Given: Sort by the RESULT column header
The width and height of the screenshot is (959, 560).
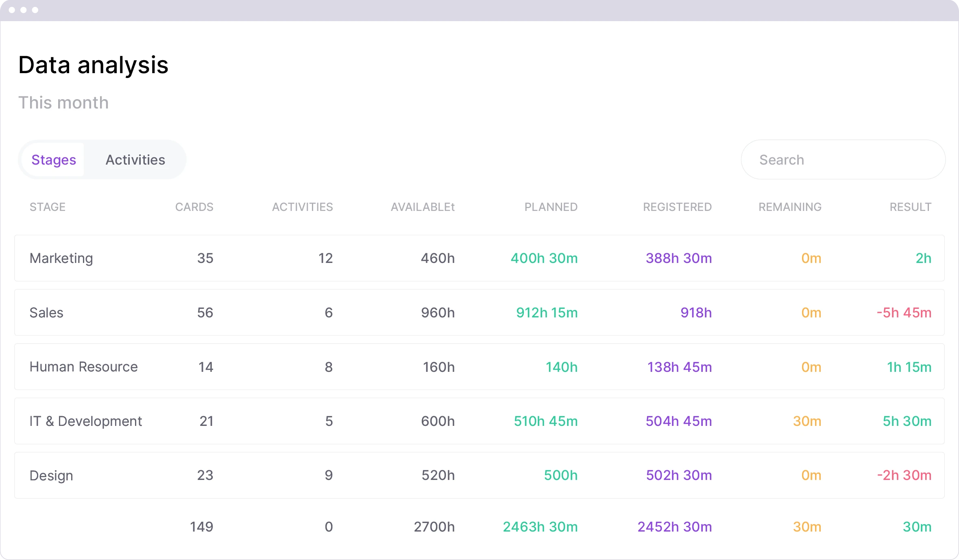Looking at the screenshot, I should click(x=910, y=207).
